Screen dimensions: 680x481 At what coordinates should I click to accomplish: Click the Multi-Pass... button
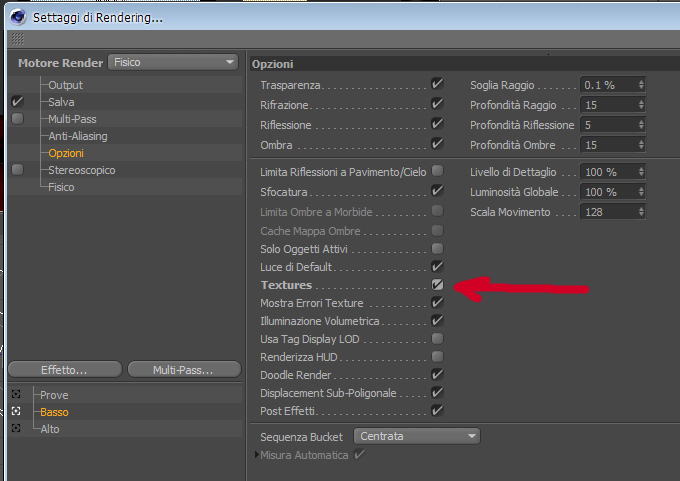pos(184,370)
